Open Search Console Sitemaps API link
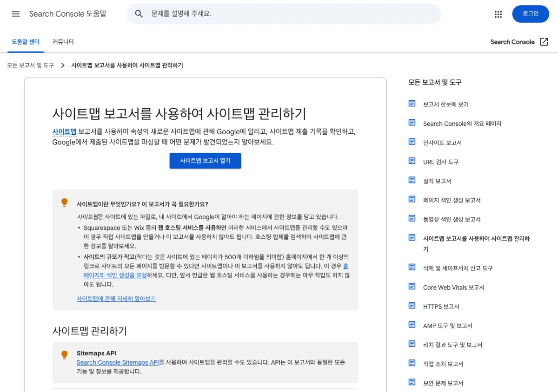Screen dimensions: 558x392 tap(118, 362)
